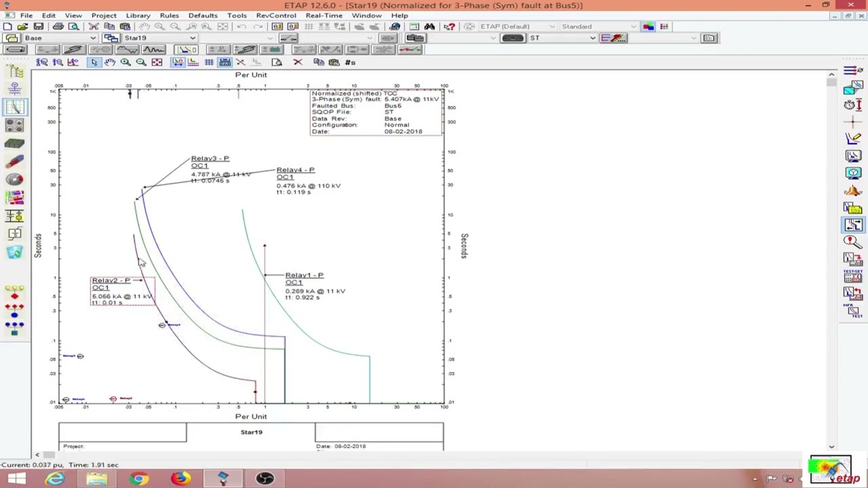This screenshot has width=868, height=488.
Task: Open Google Chrome from the taskbar
Action: click(138, 479)
